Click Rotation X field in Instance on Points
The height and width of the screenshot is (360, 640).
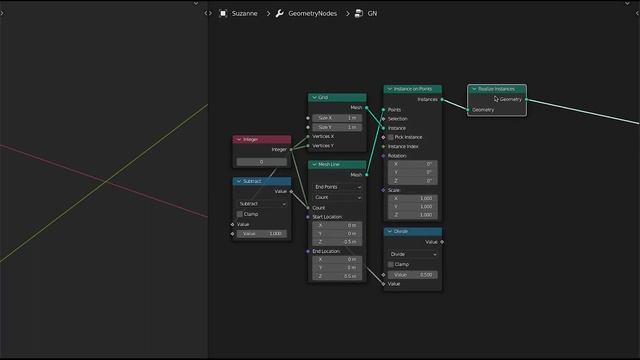coord(413,164)
